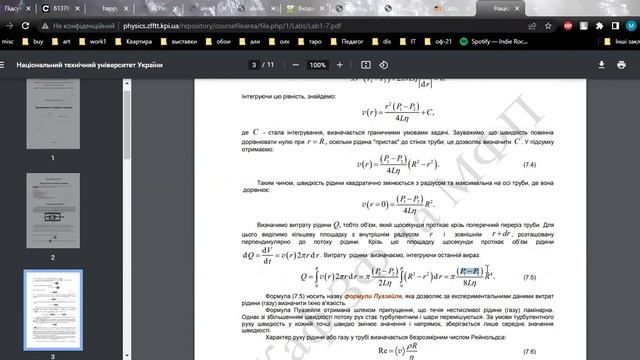
Task: Reload the page
Action: coord(25,26)
